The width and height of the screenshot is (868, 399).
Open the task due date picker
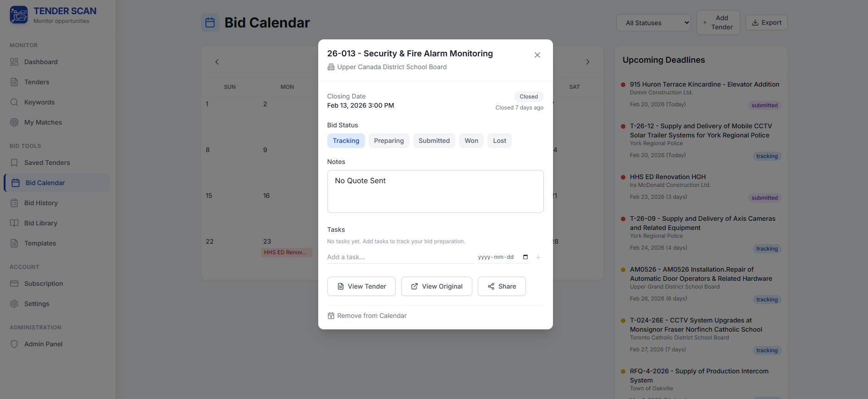pos(525,257)
